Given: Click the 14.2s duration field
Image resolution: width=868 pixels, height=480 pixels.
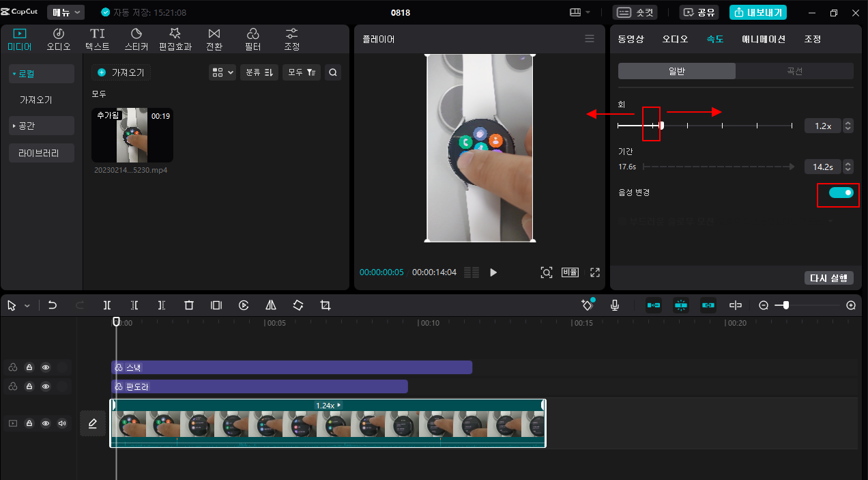Looking at the screenshot, I should (x=823, y=167).
